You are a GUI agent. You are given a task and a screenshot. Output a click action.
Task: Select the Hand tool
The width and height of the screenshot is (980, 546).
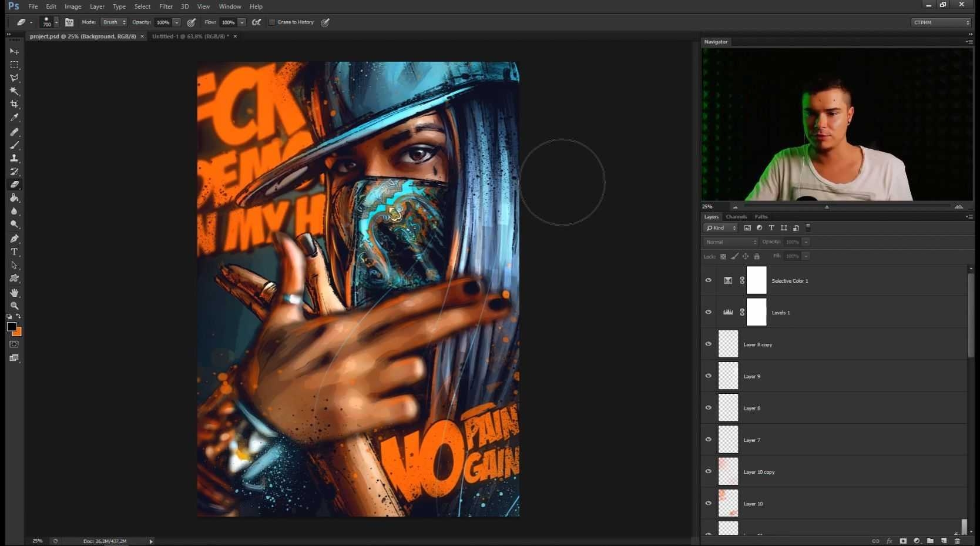pyautogui.click(x=14, y=293)
